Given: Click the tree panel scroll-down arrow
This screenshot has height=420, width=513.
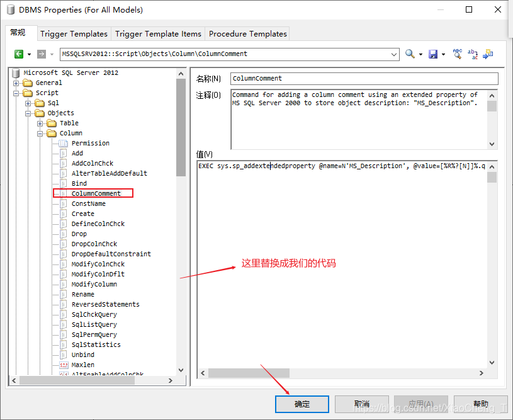Looking at the screenshot, I should (x=181, y=370).
